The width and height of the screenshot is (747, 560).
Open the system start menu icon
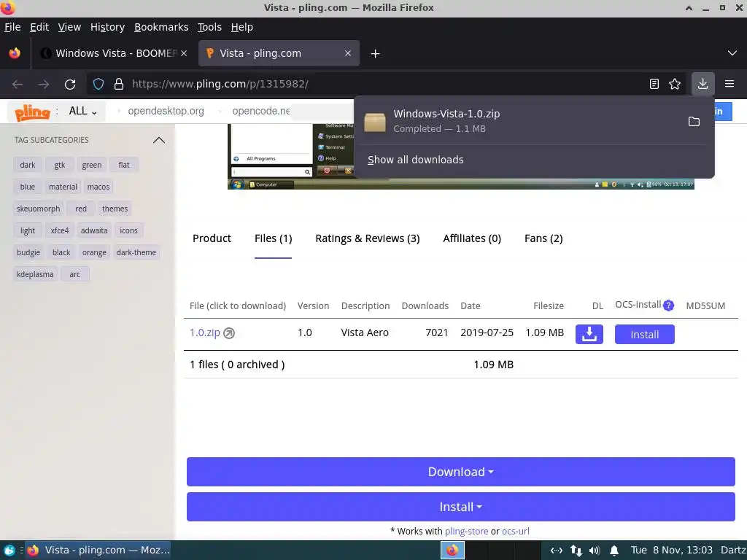click(9, 551)
